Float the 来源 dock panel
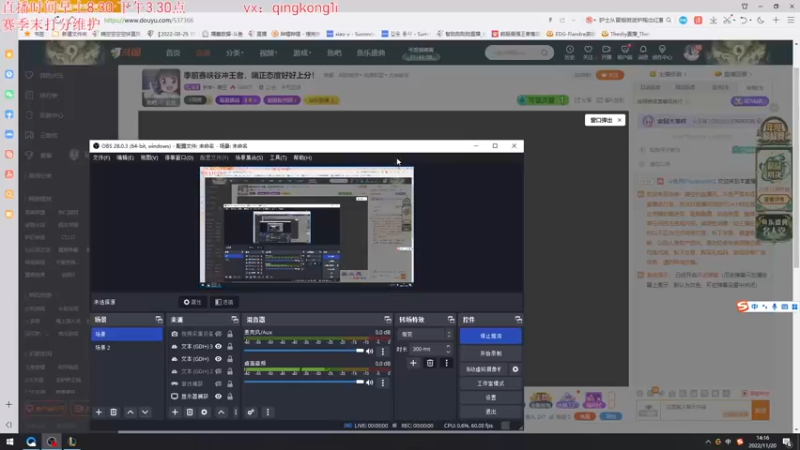This screenshot has height=450, width=800. [235, 319]
